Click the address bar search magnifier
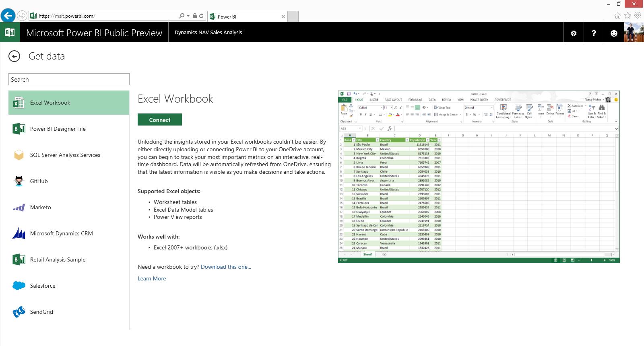This screenshot has width=644, height=346. pos(182,16)
